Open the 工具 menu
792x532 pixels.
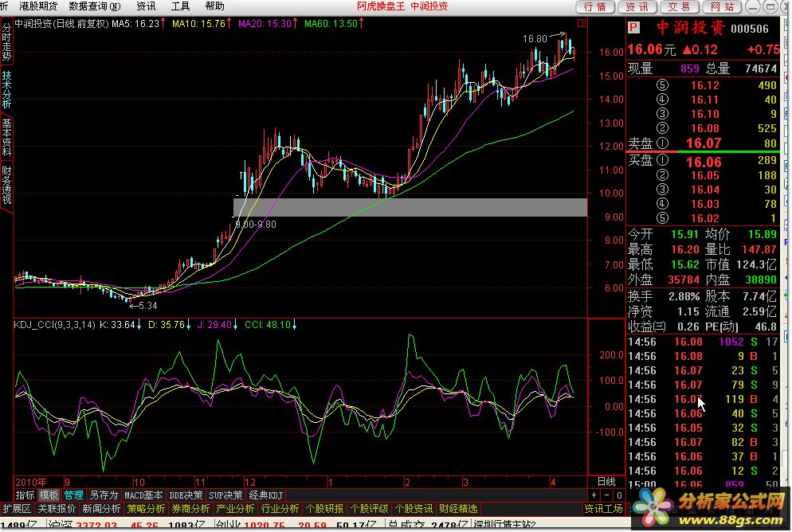coord(180,6)
